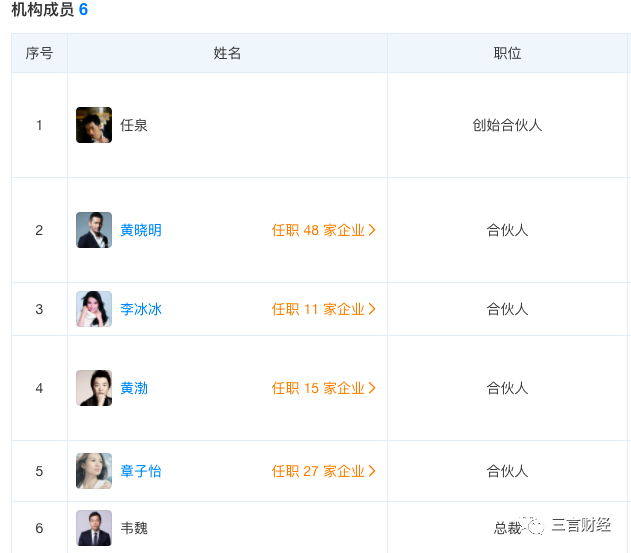Click 黄渤's avatar photo
The height and width of the screenshot is (553, 631).
coord(94,388)
